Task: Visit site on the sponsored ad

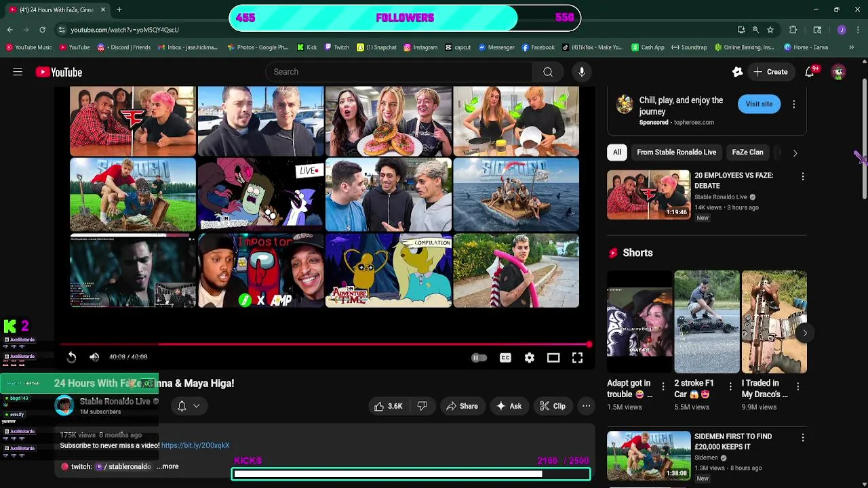Action: (x=759, y=104)
